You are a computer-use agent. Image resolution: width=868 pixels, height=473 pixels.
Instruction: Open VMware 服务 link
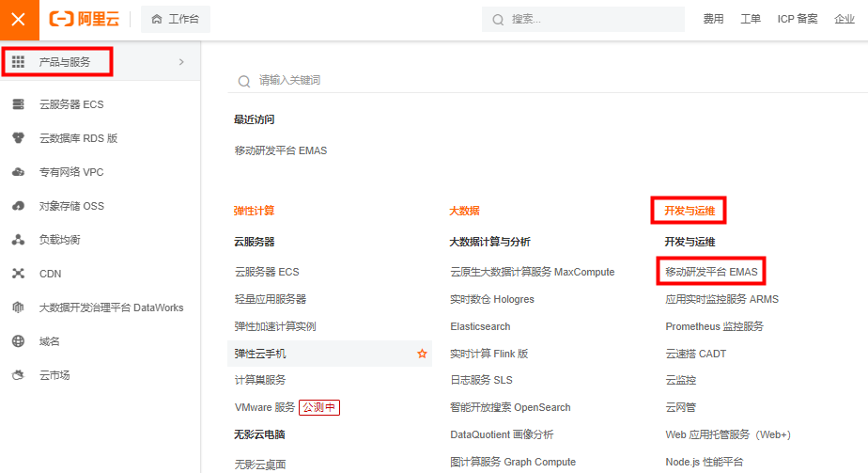pyautogui.click(x=265, y=407)
